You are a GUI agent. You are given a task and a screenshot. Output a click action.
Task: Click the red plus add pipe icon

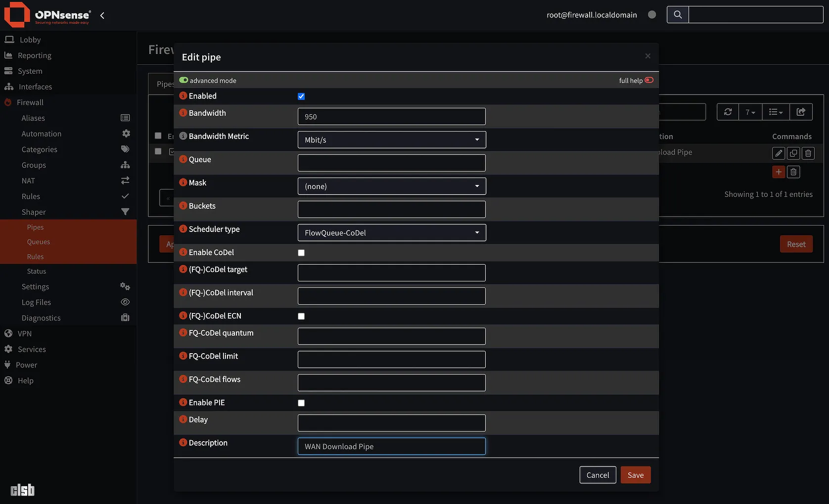tap(779, 172)
